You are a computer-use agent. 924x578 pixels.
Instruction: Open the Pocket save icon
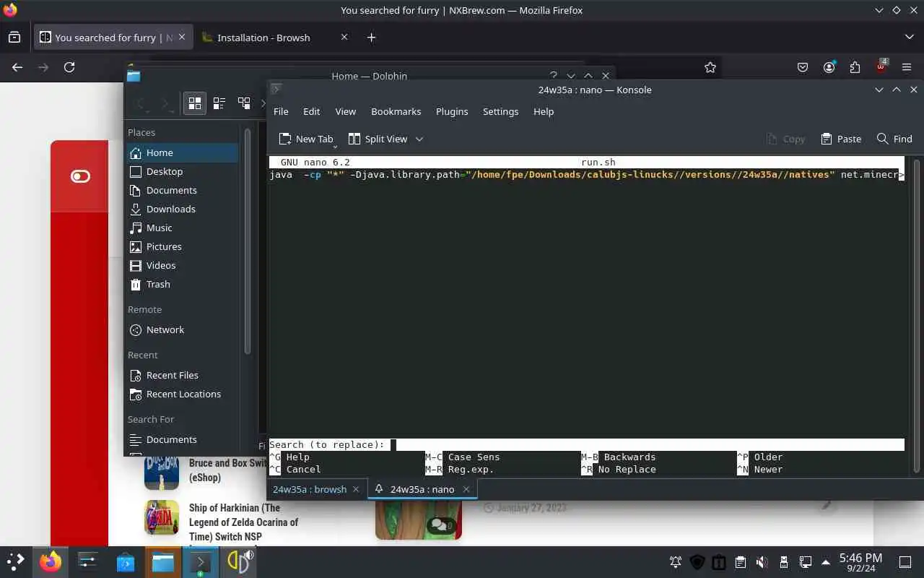(803, 67)
